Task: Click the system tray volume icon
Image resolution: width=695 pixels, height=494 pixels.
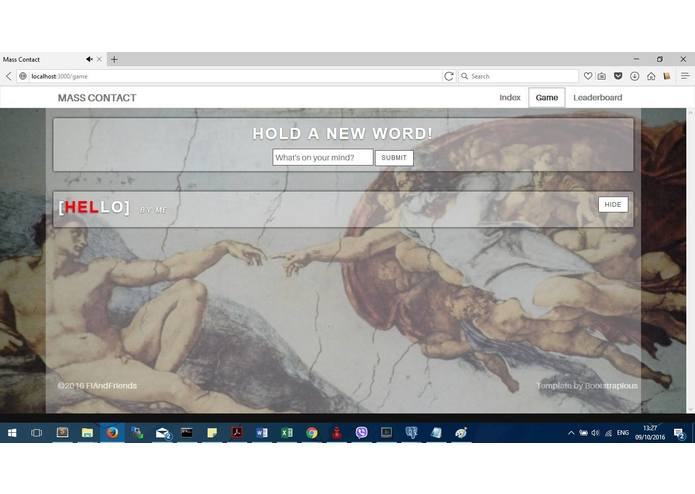Action: coord(595,433)
